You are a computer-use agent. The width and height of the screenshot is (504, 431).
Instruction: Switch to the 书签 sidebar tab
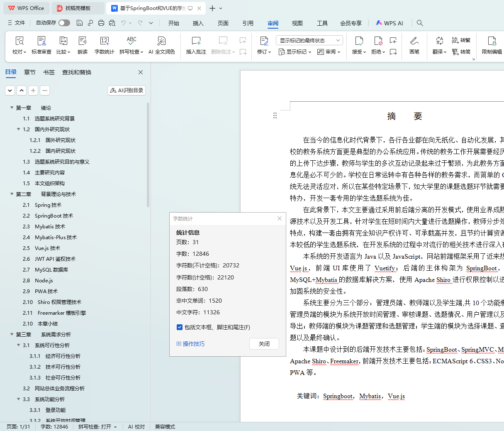pos(49,72)
